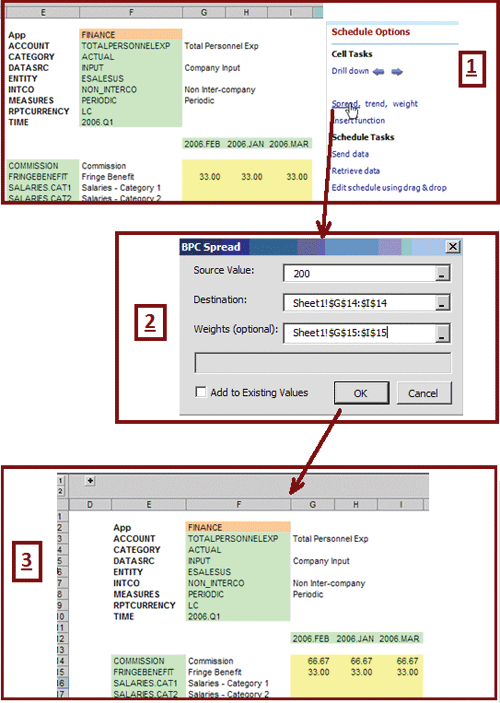Image resolution: width=500 pixels, height=703 pixels.
Task: Enable Add to Existing Values checkbox
Action: point(201,392)
